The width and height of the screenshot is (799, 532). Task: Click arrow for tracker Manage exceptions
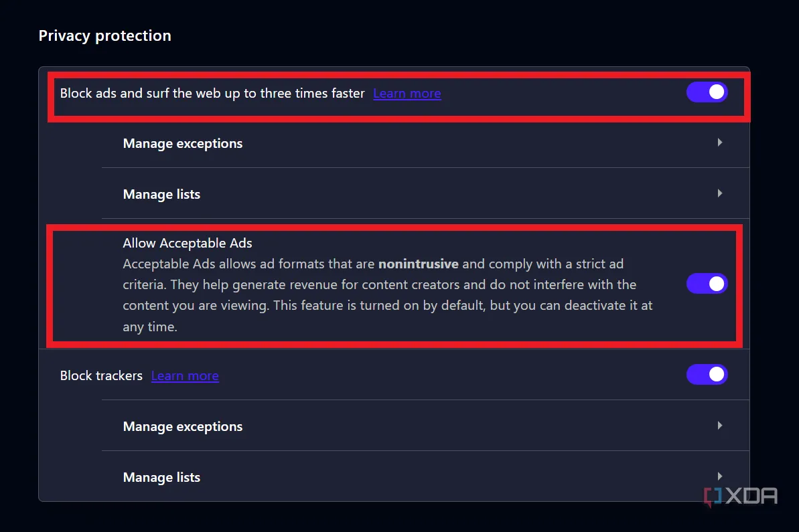[x=720, y=426]
